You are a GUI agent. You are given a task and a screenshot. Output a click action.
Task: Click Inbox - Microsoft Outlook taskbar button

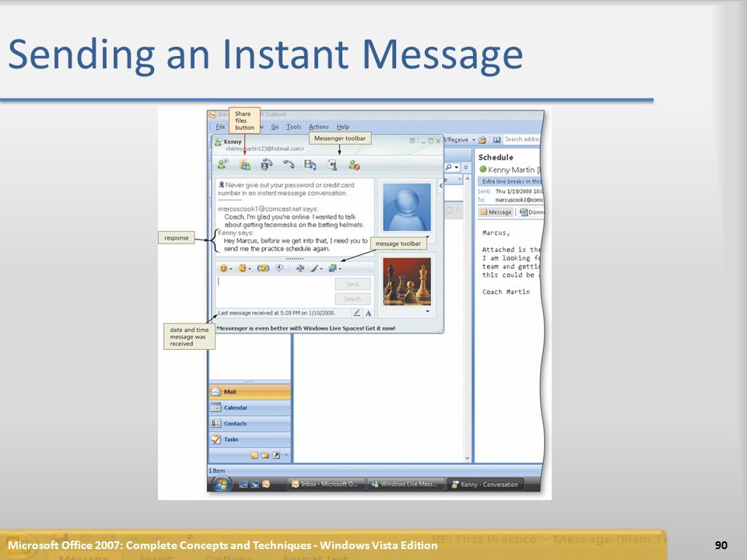tap(326, 485)
